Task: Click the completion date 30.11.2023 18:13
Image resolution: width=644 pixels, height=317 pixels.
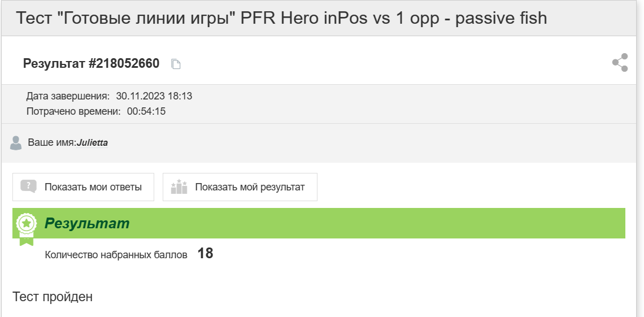Action: (154, 97)
